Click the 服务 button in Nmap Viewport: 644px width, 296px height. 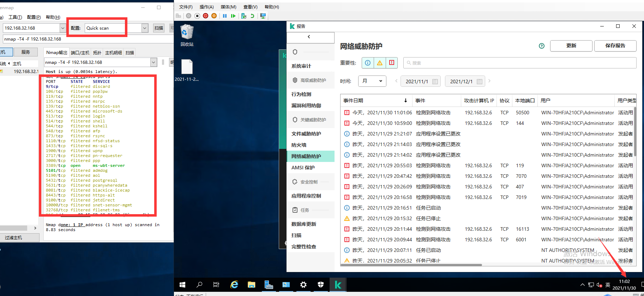click(26, 52)
